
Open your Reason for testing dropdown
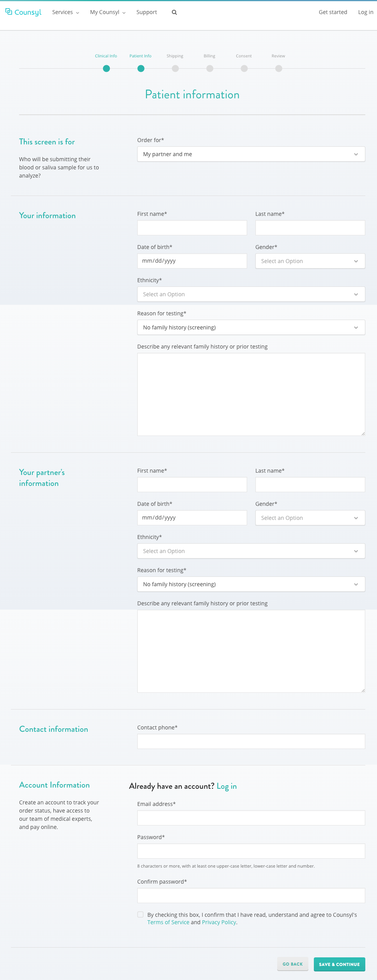tap(251, 327)
